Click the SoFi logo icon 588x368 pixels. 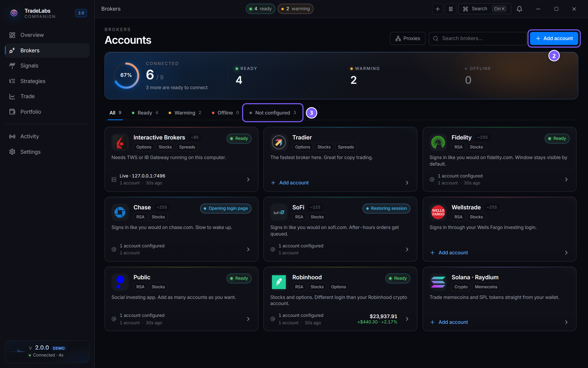pos(279,212)
